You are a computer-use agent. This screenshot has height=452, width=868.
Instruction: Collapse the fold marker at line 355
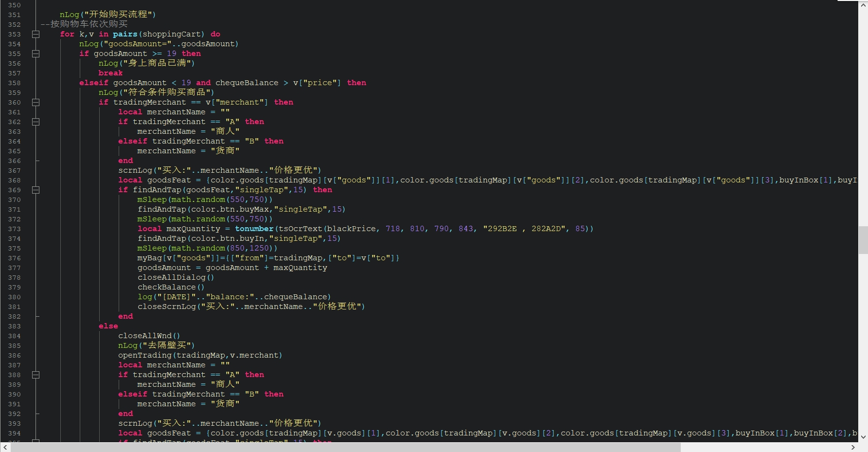(35, 54)
